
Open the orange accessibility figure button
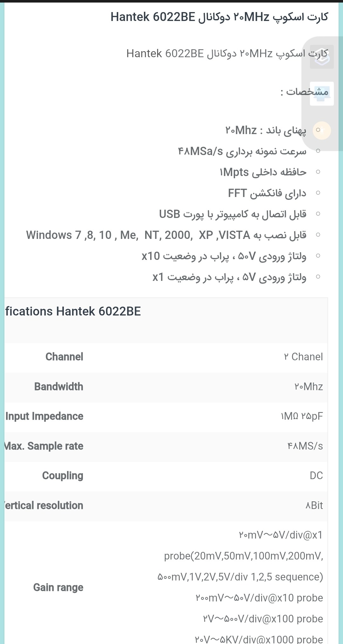322,131
